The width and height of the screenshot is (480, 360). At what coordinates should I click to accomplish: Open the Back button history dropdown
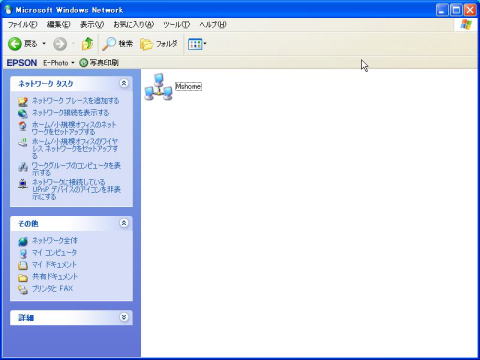[44, 44]
